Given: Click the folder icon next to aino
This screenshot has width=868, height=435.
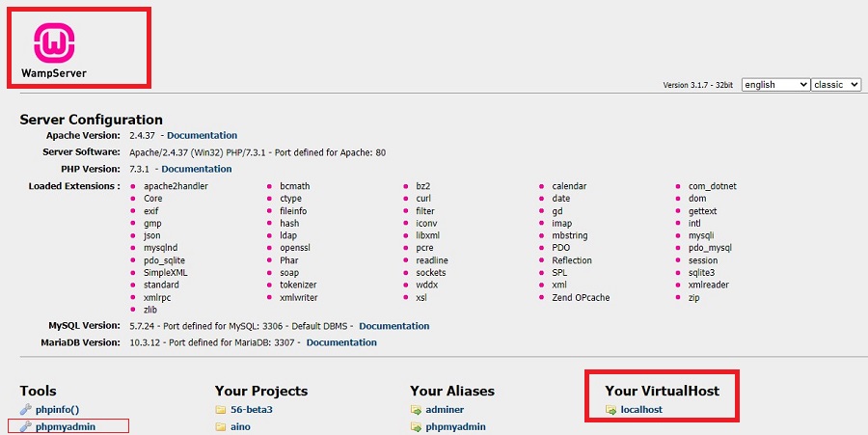Looking at the screenshot, I should pyautogui.click(x=221, y=426).
